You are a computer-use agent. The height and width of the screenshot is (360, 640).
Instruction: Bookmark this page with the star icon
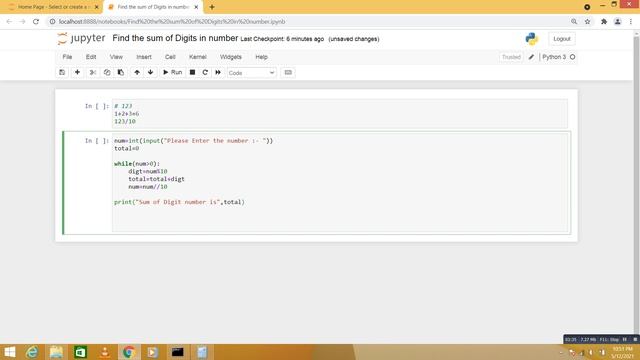click(x=587, y=22)
